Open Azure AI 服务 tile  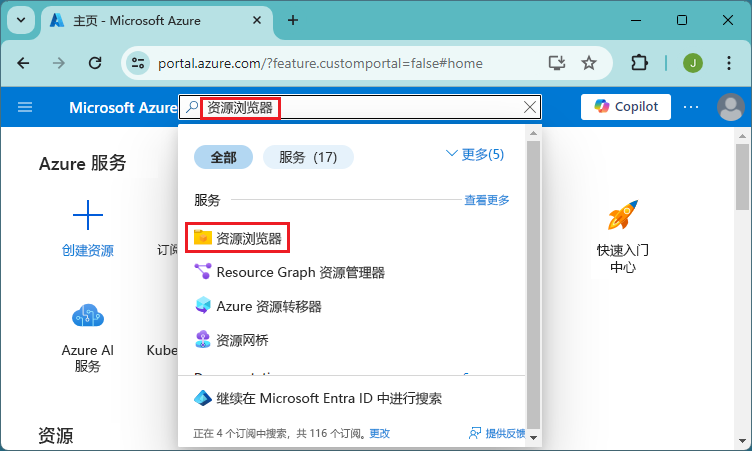(88, 338)
